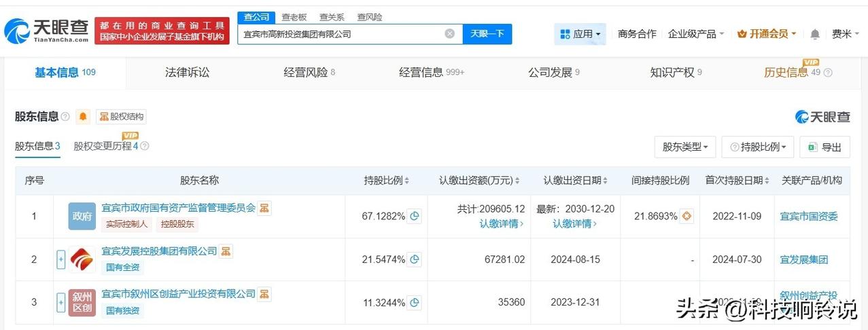Open shareholder 宜宾市政府国有资产监督管理委员会
868x330 pixels.
point(178,208)
